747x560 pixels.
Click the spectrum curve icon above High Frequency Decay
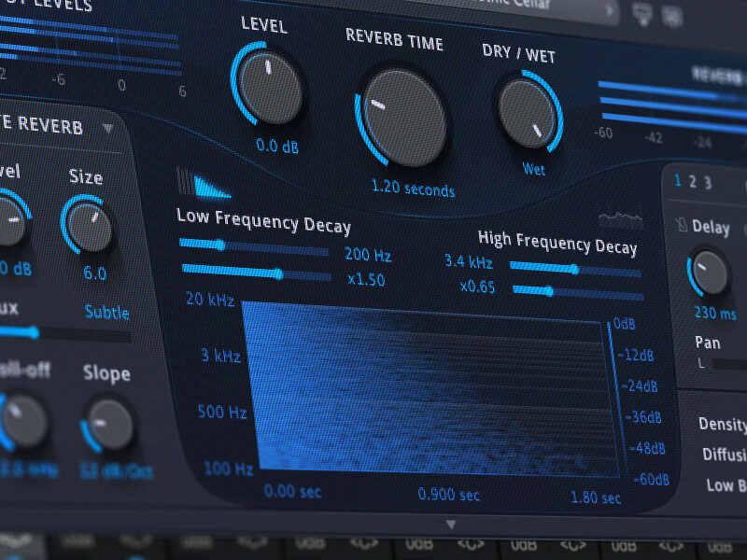pos(621,220)
